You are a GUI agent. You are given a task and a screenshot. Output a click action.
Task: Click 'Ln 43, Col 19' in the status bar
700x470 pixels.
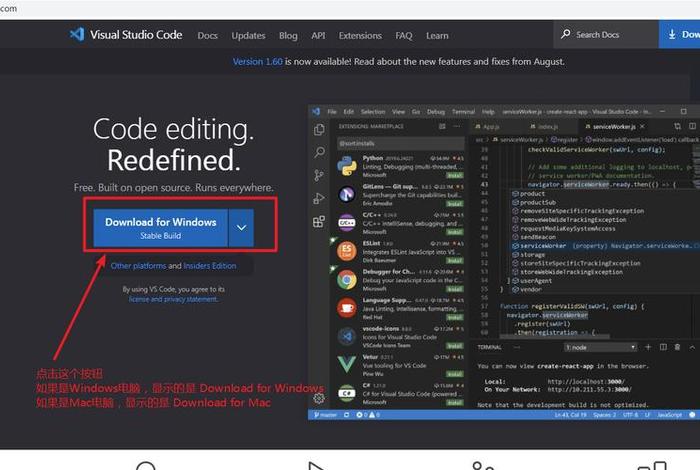point(570,415)
